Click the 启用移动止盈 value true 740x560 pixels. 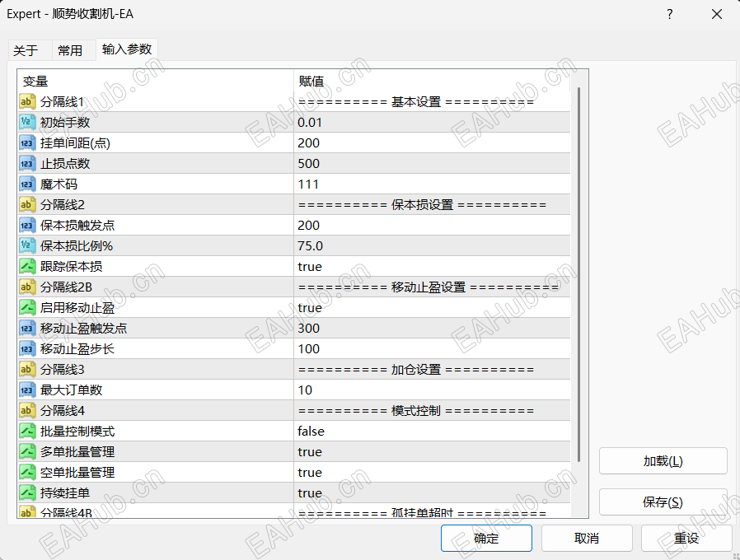point(310,308)
